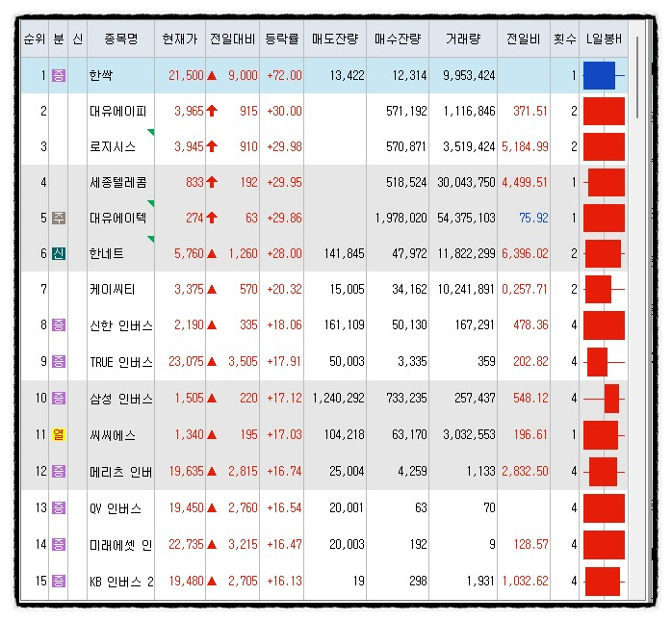The height and width of the screenshot is (622, 672).
Task: Click the 증 badge next to TRUE 인버스
Action: 59,361
